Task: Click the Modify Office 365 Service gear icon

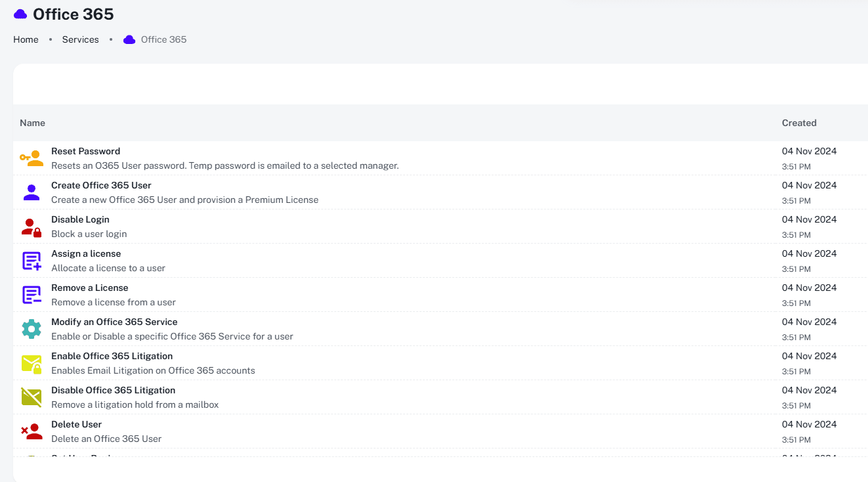Action: 31,328
